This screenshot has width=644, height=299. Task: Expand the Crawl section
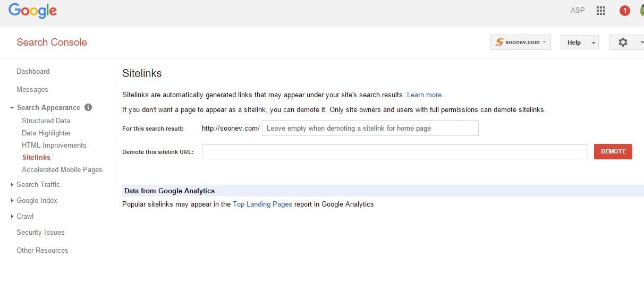(x=12, y=217)
